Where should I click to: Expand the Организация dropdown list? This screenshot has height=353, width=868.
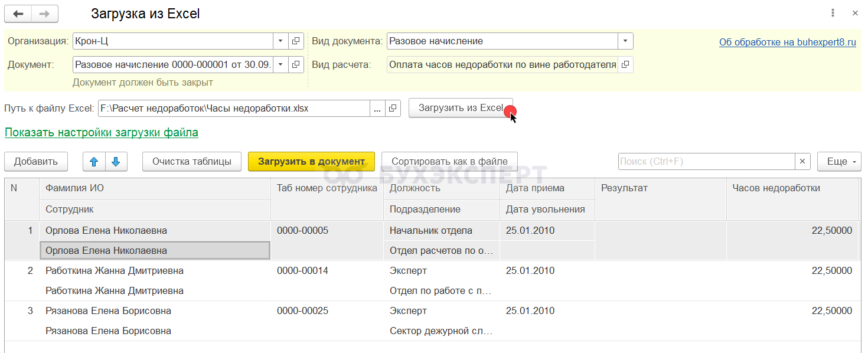tap(280, 41)
